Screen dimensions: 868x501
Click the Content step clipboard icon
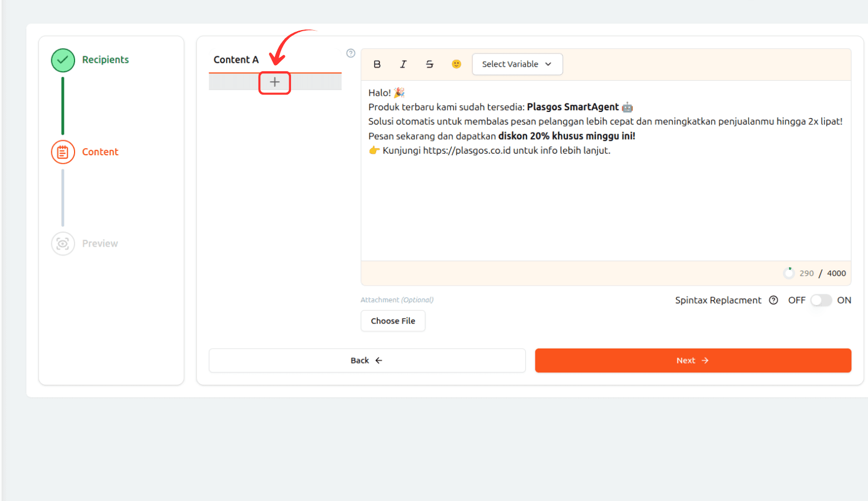tap(63, 152)
